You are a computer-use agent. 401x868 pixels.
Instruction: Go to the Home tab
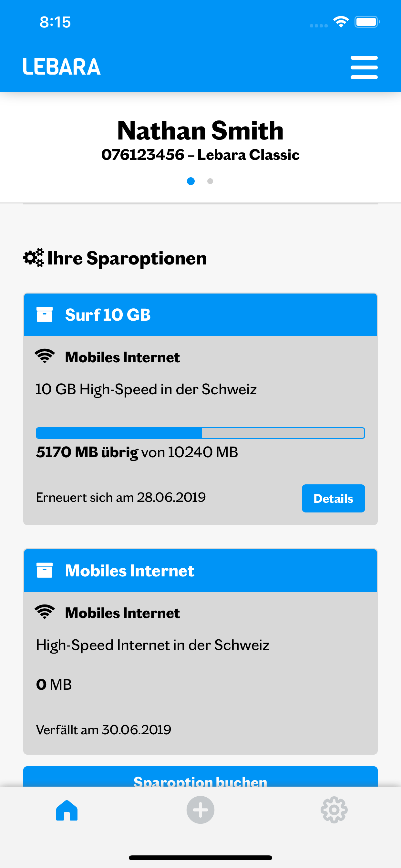67,810
